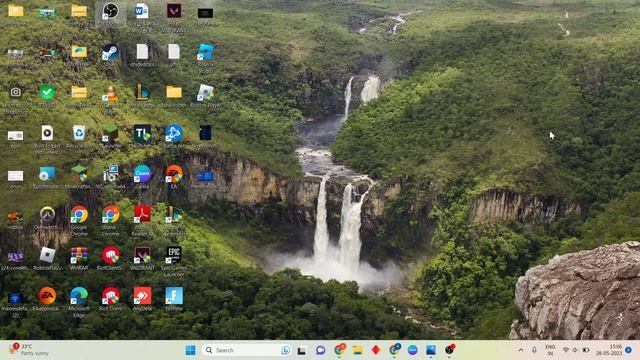Switch to OBS Studio on the taskbar
This screenshot has width=640, height=360.
coord(449,350)
